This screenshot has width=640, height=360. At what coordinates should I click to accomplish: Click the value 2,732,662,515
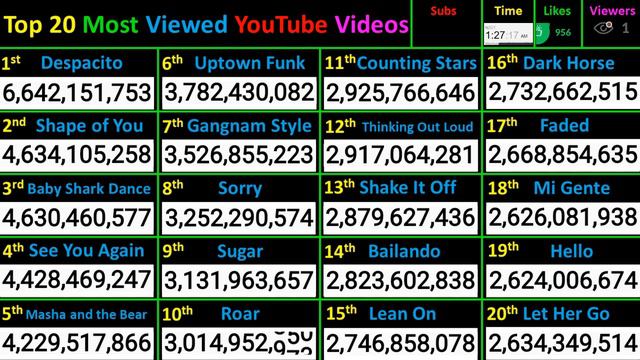pyautogui.click(x=563, y=92)
